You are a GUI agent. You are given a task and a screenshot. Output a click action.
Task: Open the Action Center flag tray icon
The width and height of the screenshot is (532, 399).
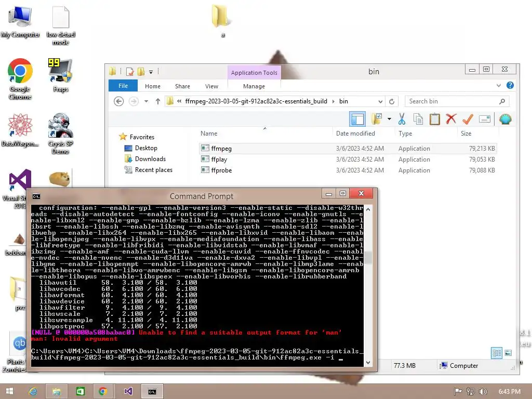(458, 392)
